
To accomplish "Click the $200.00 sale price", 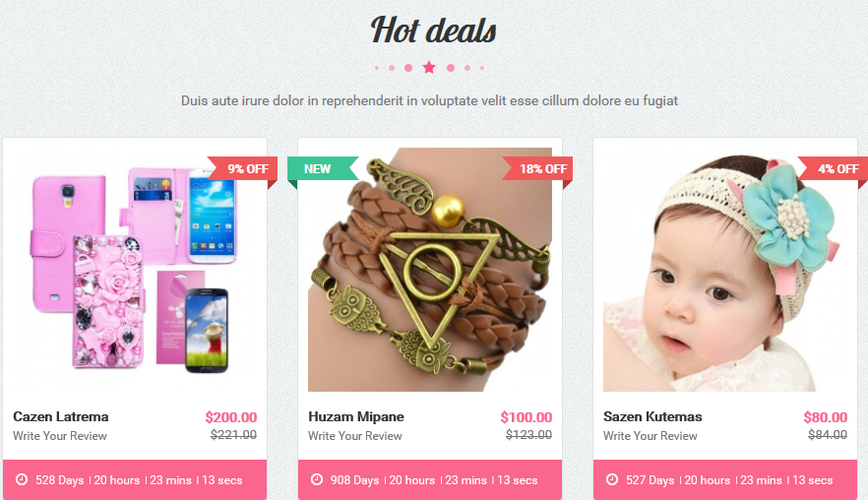I will point(231,417).
